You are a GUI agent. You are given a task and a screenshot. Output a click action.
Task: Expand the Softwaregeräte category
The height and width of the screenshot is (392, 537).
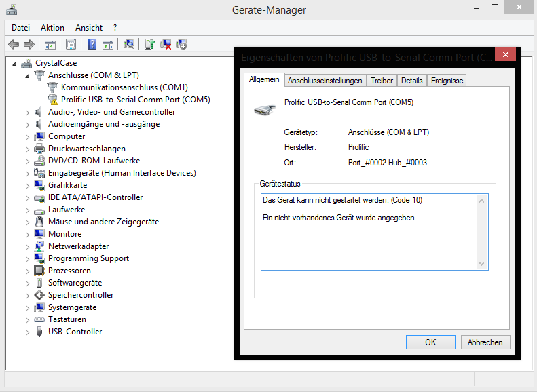27,283
